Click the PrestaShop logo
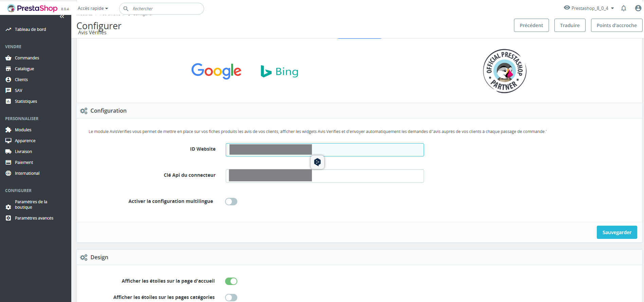644x302 pixels. pos(33,8)
